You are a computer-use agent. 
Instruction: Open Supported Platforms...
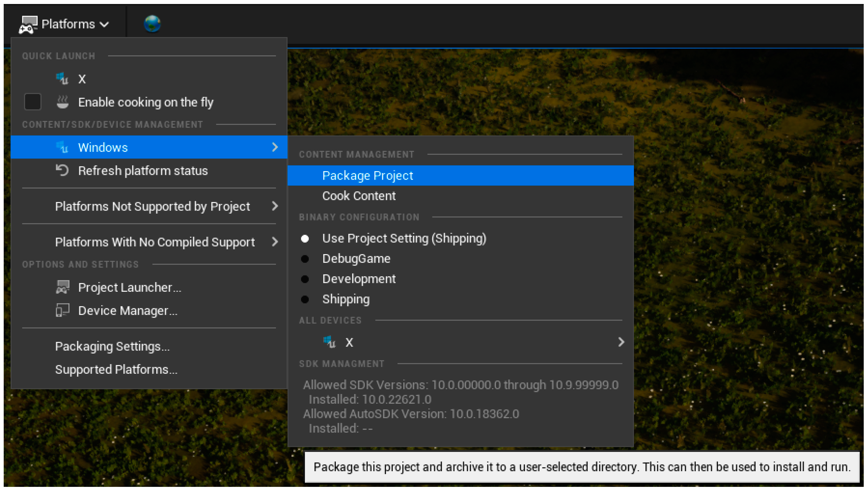point(116,369)
